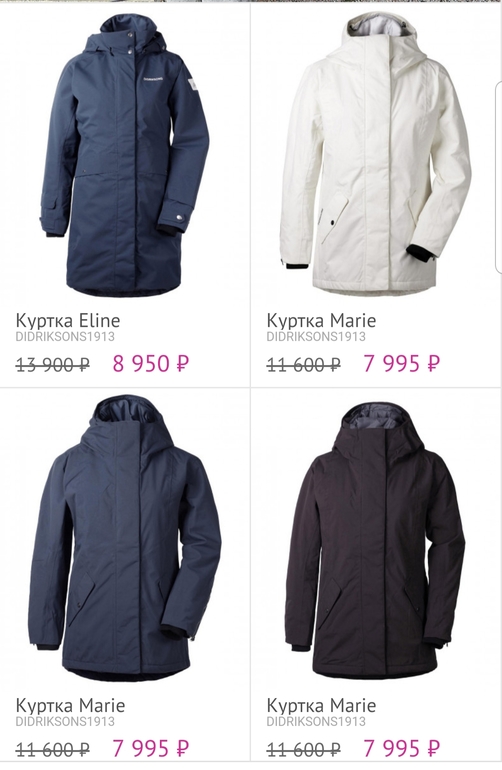Click the DIDRIKSONS1913 brand of the navy Marie jacket
Image resolution: width=502 pixels, height=770 pixels.
coord(65,722)
